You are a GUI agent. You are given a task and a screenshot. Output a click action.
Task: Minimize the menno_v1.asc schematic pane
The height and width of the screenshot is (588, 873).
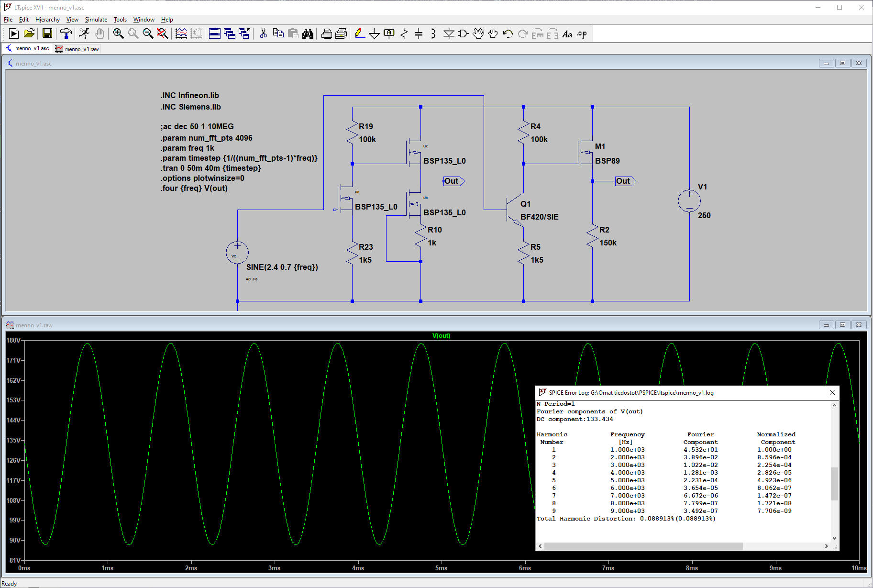(826, 63)
